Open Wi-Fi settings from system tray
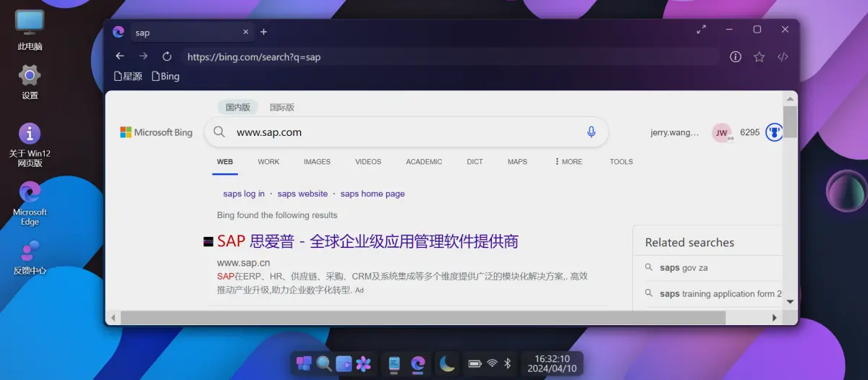This screenshot has height=380, width=868. click(493, 363)
